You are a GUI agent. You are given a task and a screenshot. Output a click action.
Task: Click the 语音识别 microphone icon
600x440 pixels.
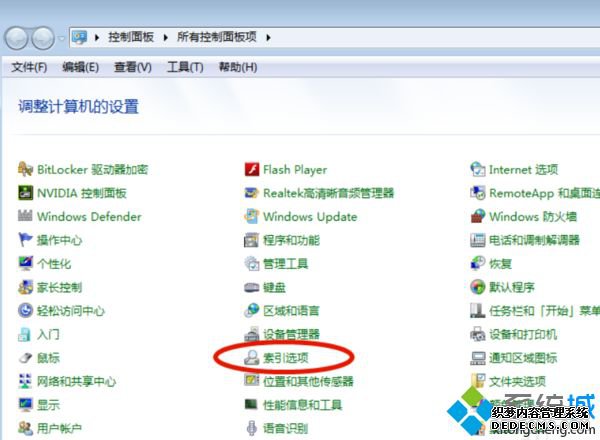[x=252, y=428]
